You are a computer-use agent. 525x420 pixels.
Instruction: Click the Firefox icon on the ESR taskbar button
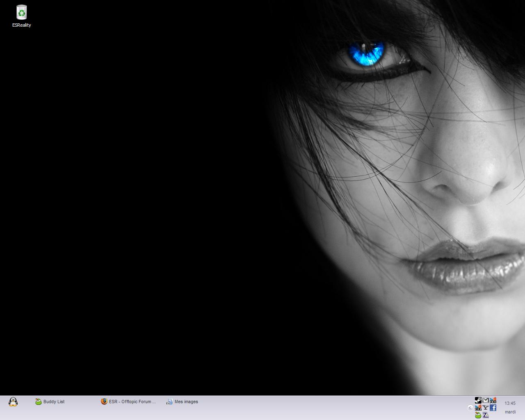click(104, 402)
